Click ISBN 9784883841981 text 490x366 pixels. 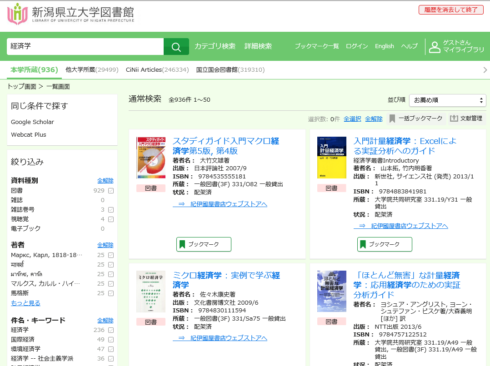point(403,191)
